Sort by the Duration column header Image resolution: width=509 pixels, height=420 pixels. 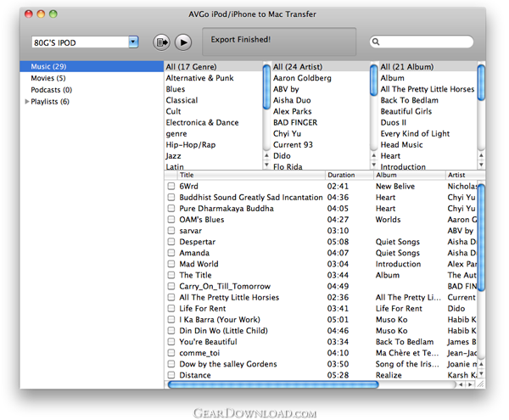[350, 175]
